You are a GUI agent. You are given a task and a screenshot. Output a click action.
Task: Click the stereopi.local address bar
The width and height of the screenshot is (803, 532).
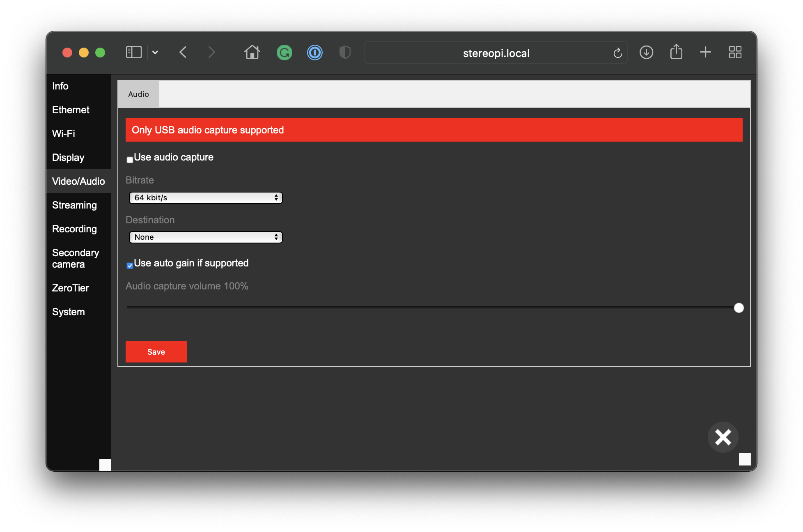point(496,53)
